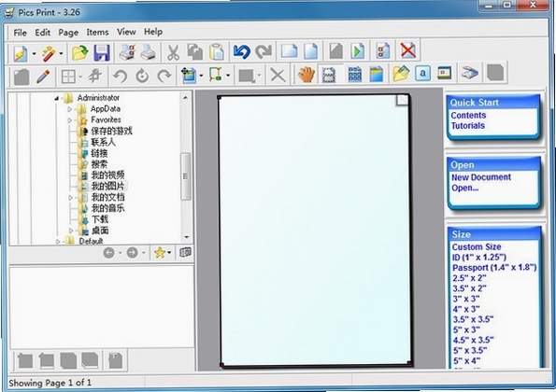556x392 pixels.
Task: Click the Paste clipboard icon
Action: click(x=216, y=52)
